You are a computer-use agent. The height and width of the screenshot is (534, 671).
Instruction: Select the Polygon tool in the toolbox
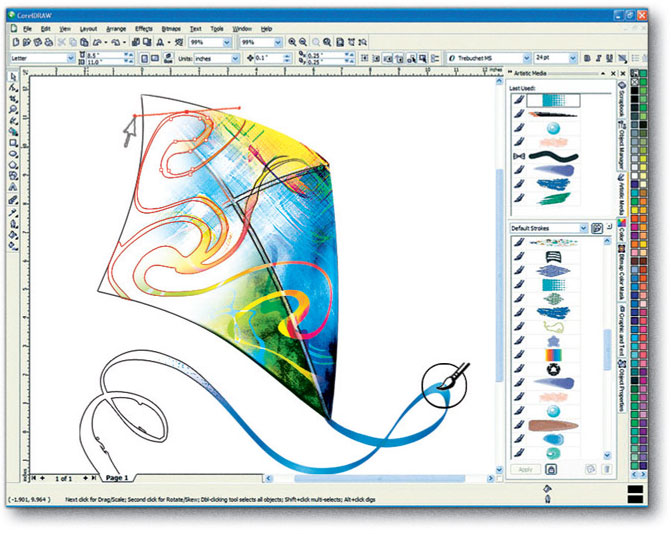click(13, 165)
